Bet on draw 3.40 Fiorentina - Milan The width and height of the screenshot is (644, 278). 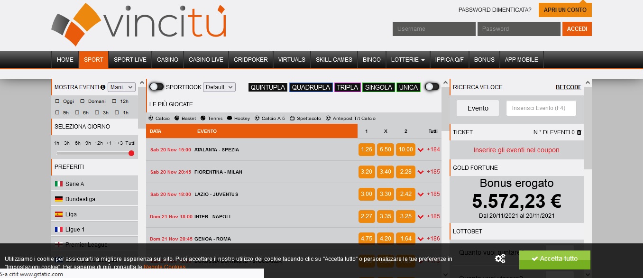[x=385, y=172]
